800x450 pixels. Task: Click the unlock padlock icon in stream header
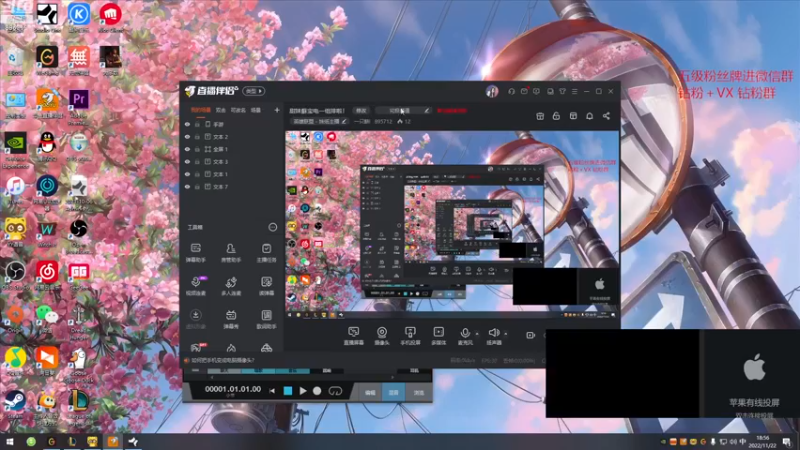pos(556,116)
